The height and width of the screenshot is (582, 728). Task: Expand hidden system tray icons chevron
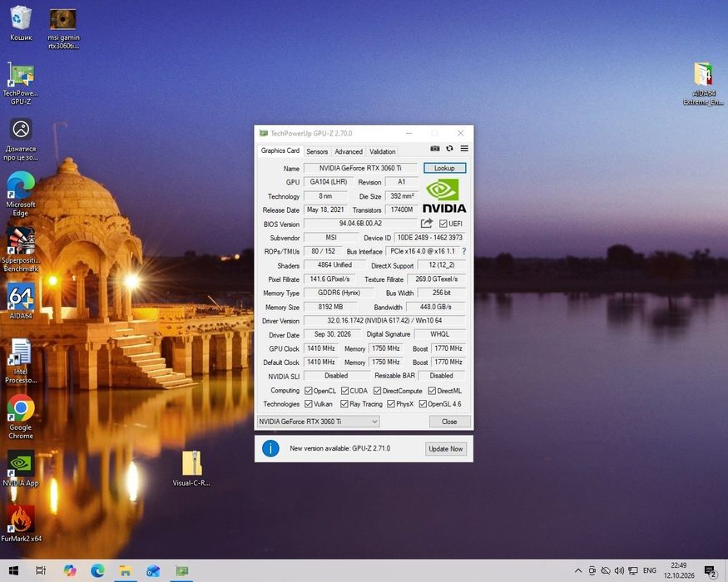point(578,570)
